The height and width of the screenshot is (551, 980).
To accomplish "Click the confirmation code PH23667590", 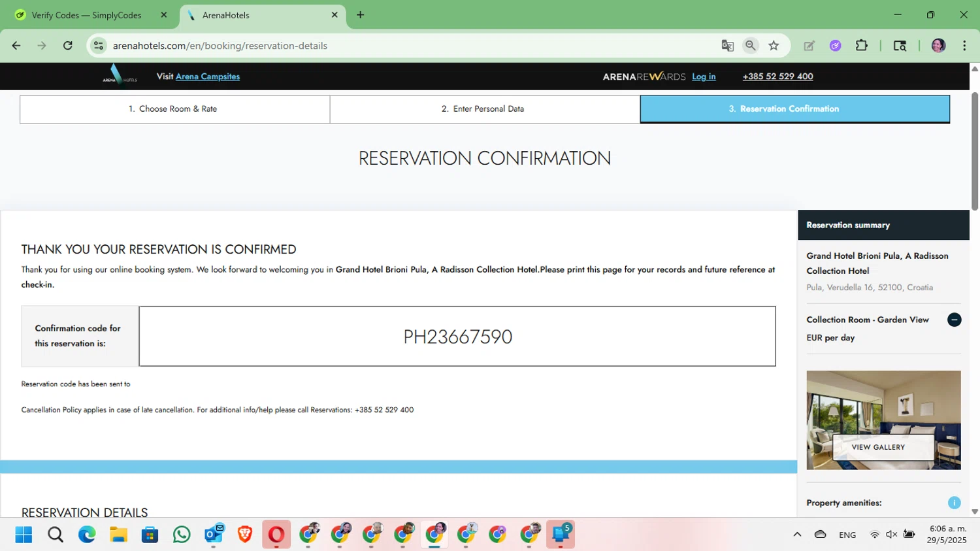I will click(x=458, y=337).
